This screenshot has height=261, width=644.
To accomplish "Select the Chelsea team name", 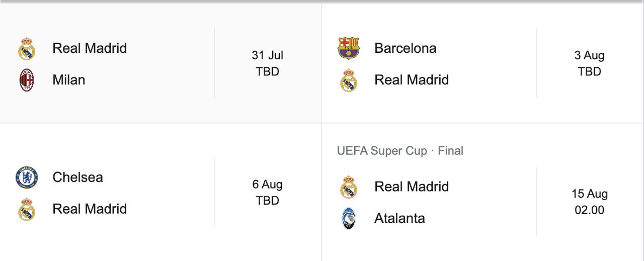I will 78,177.
